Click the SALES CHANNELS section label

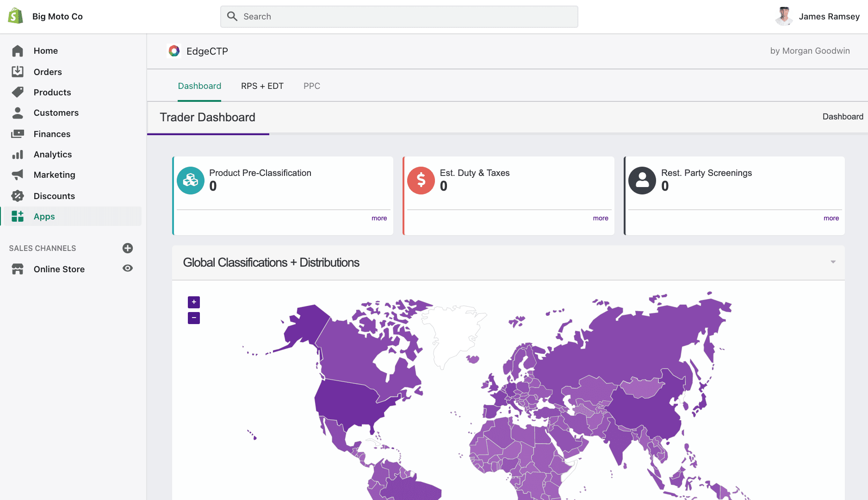43,248
